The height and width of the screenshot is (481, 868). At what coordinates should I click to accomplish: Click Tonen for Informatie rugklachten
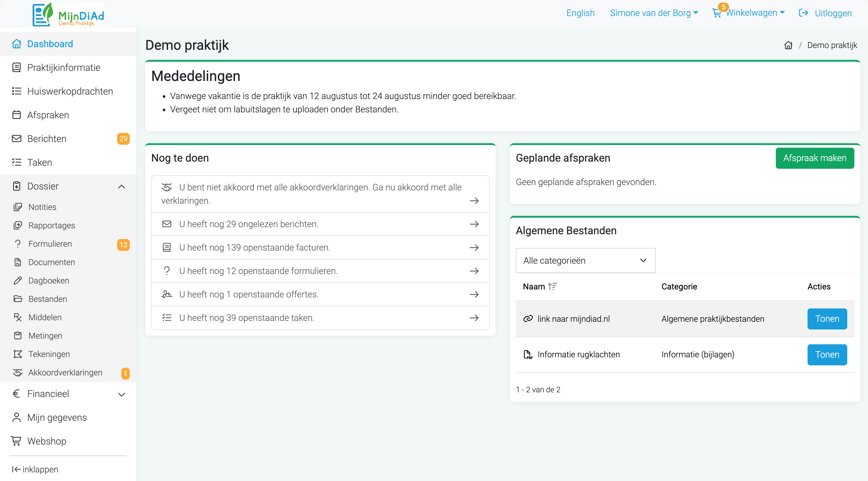tap(827, 355)
